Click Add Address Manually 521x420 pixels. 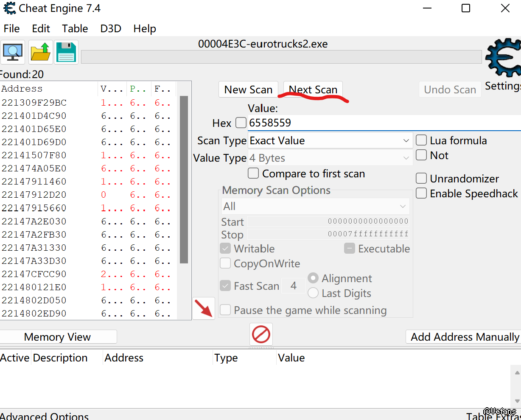tap(464, 337)
